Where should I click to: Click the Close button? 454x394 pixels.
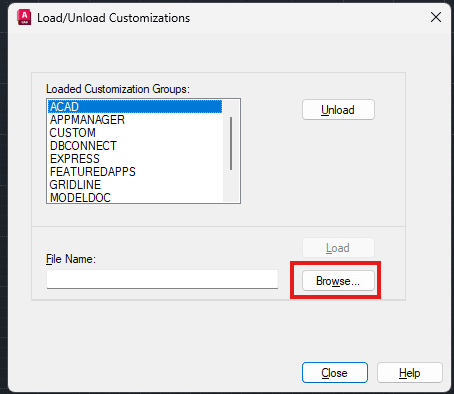click(335, 373)
